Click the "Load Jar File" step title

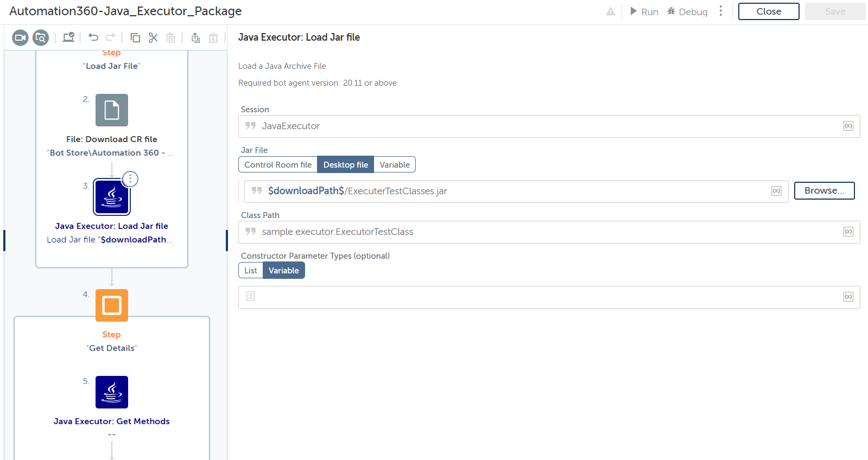112,66
